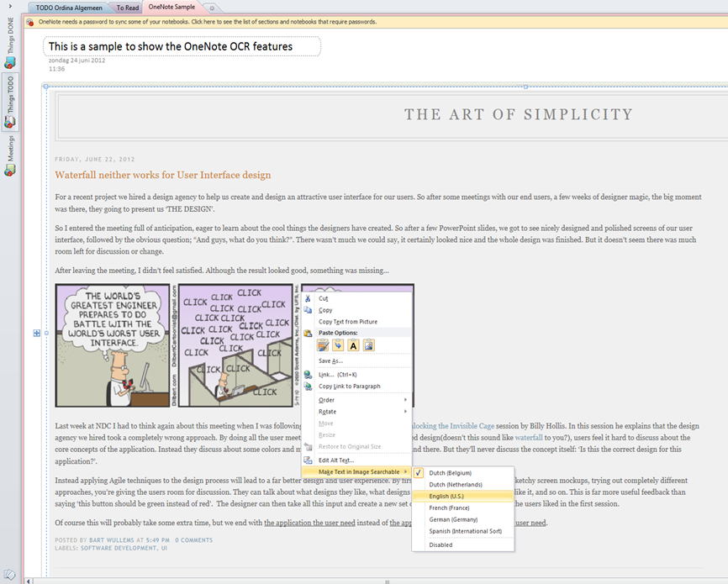Choose Link... (Ctrl+K) menu entry
The height and width of the screenshot is (584, 728).
click(x=356, y=375)
